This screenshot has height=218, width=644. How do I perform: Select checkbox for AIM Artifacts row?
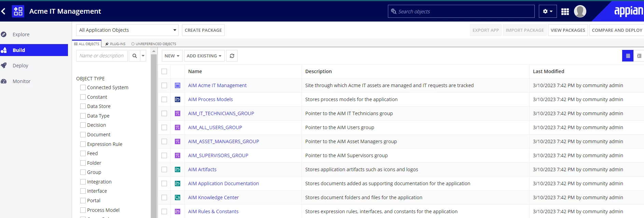click(x=164, y=169)
